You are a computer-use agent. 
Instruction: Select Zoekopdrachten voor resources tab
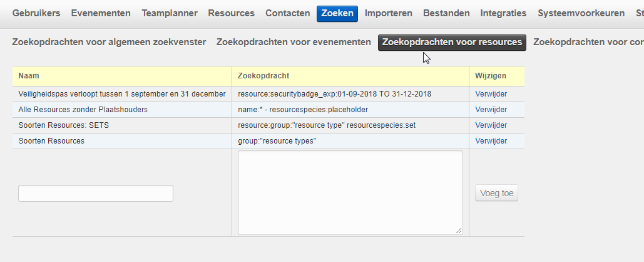click(452, 42)
